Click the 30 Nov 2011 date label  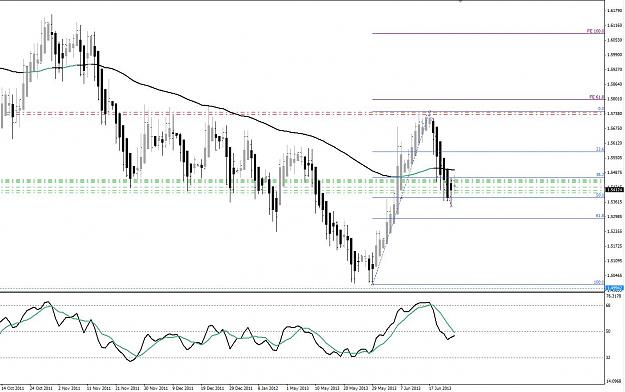click(x=156, y=388)
